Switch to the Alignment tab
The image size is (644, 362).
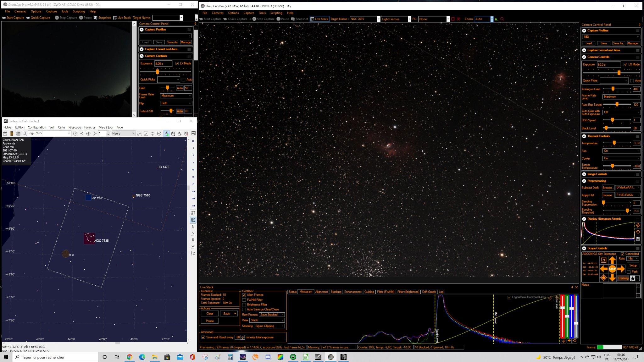click(321, 292)
